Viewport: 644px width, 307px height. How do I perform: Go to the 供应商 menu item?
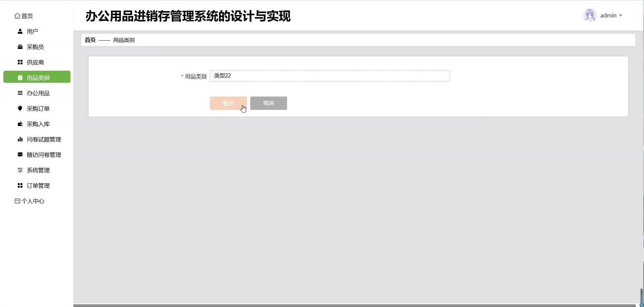pyautogui.click(x=37, y=62)
